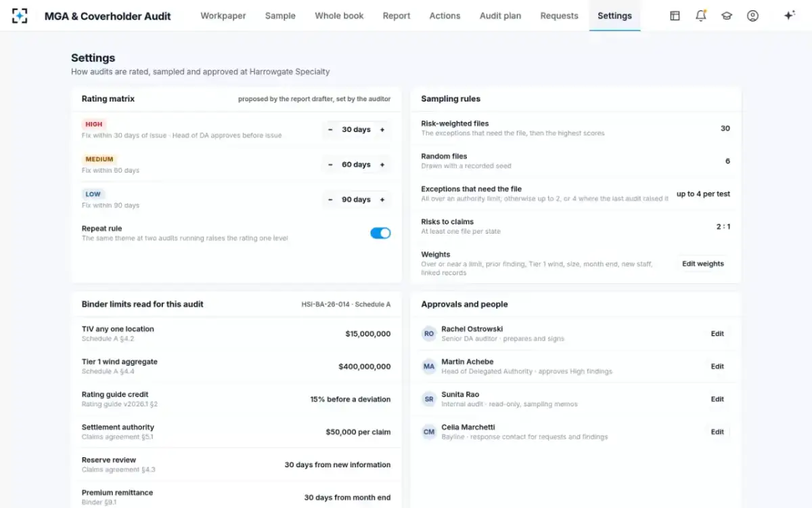Increase the High rating days
The height and width of the screenshot is (508, 812).
382,129
